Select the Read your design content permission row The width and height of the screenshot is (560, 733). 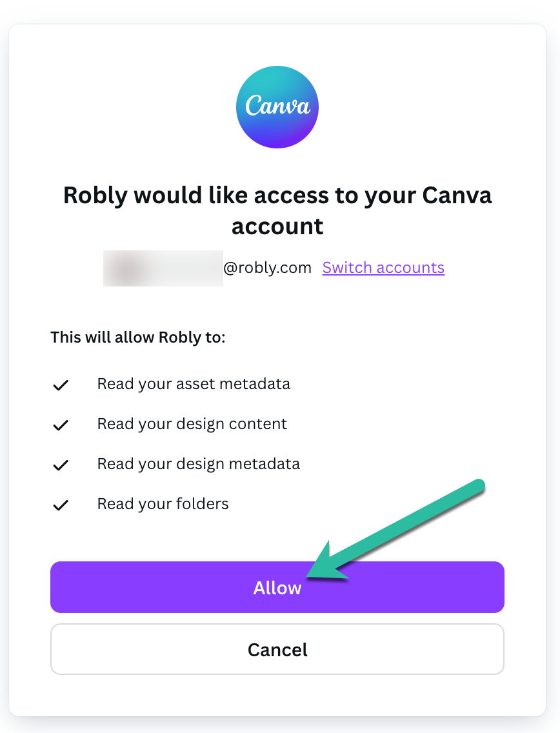click(x=192, y=424)
